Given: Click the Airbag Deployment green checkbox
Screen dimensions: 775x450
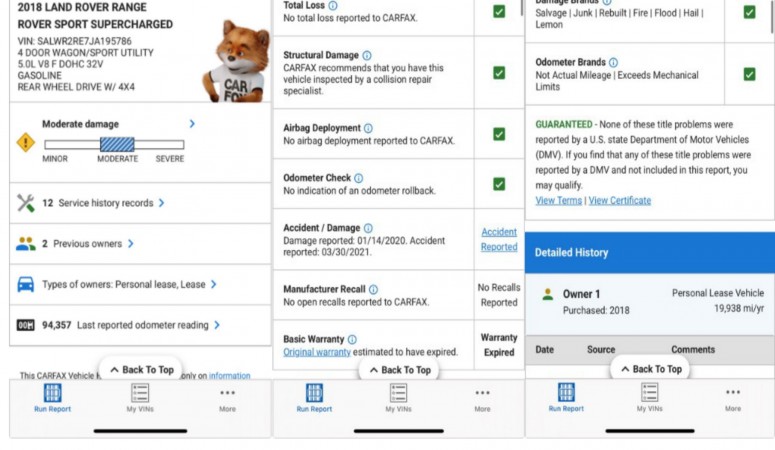Looking at the screenshot, I should tap(499, 134).
